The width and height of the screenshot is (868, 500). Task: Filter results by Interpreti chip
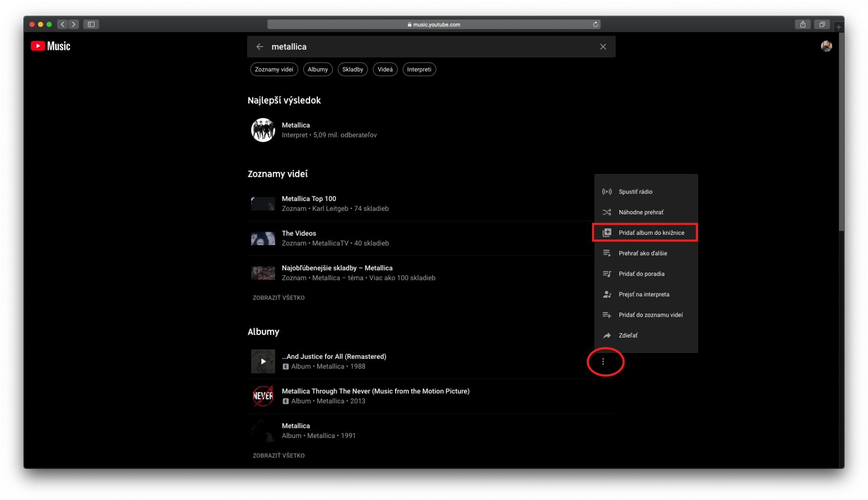coord(419,69)
